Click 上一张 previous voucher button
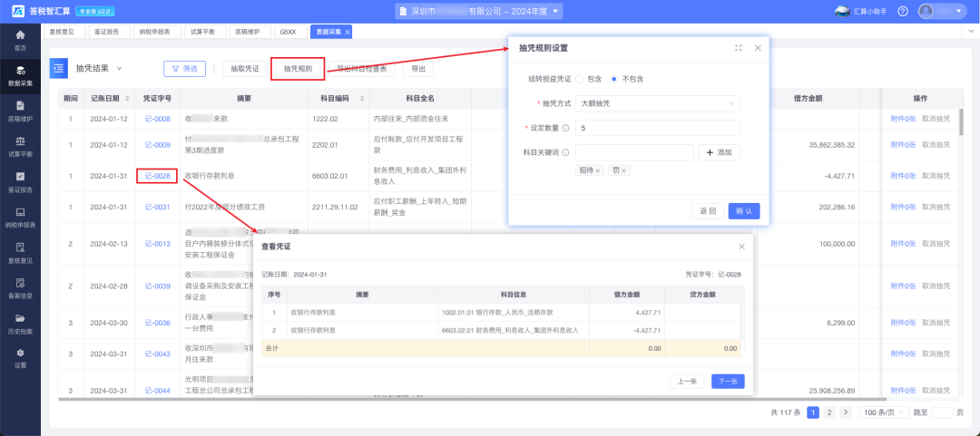The width and height of the screenshot is (980, 436). click(688, 381)
